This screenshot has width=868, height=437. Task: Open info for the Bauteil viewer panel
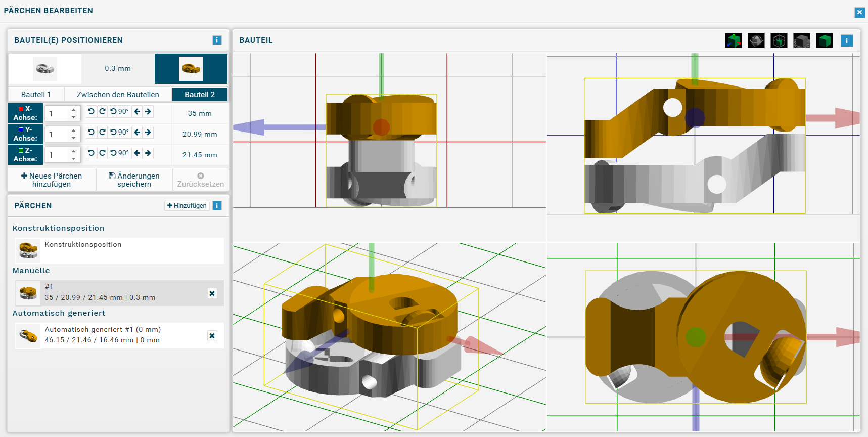point(847,40)
